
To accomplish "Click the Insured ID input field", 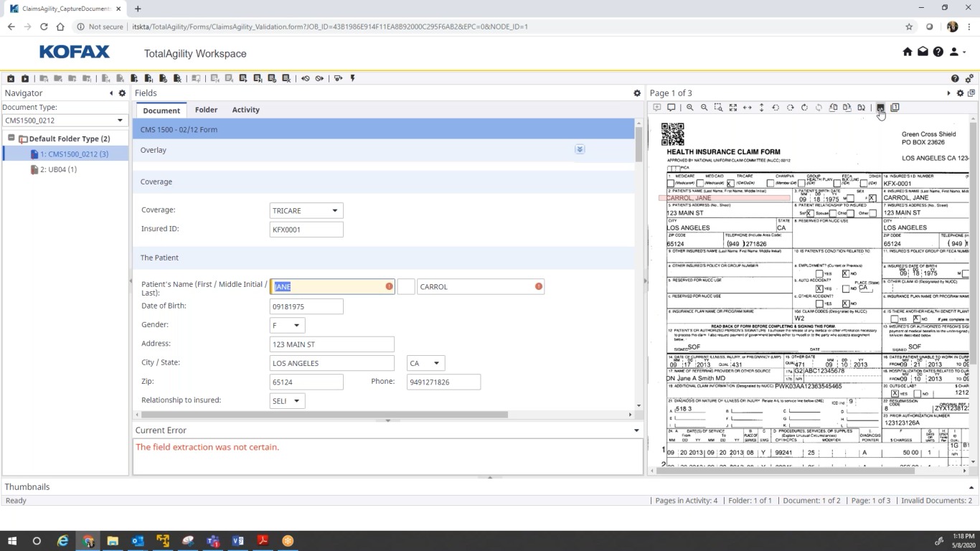I will (x=306, y=230).
